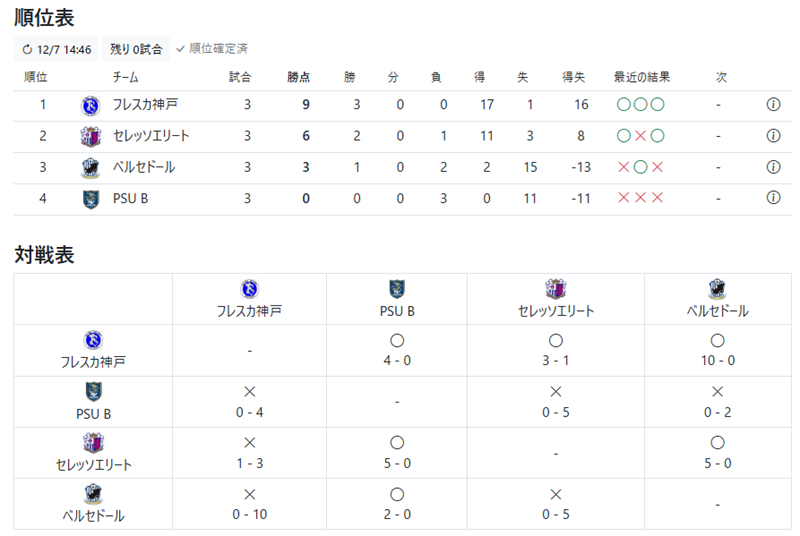
Task: Click the 残り 0試合 badge
Action: coord(136,49)
